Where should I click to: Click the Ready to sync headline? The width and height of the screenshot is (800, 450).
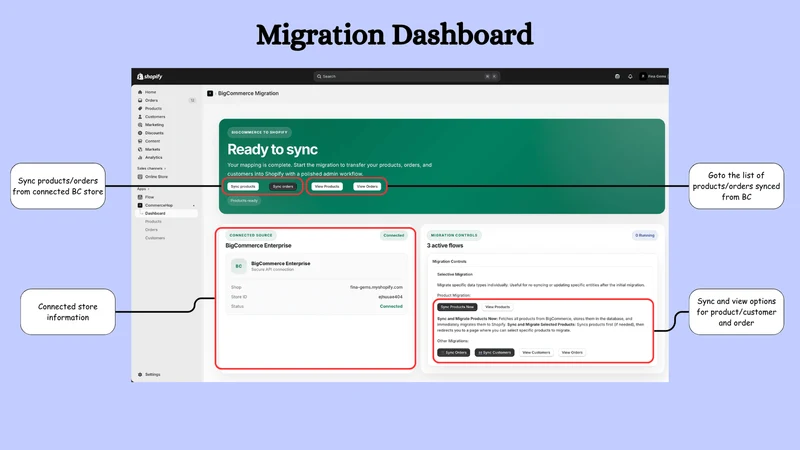(272, 149)
